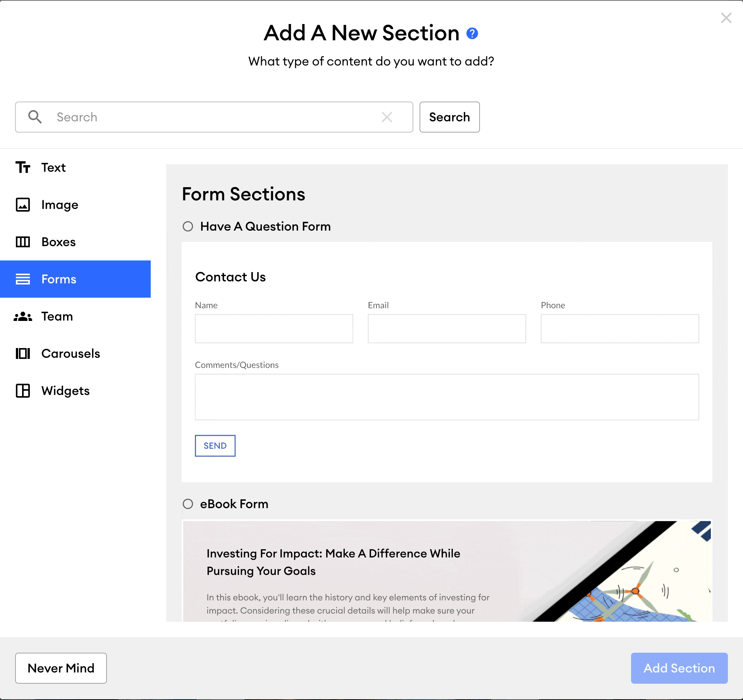
Task: Select the Have A Question Form option
Action: pyautogui.click(x=188, y=226)
